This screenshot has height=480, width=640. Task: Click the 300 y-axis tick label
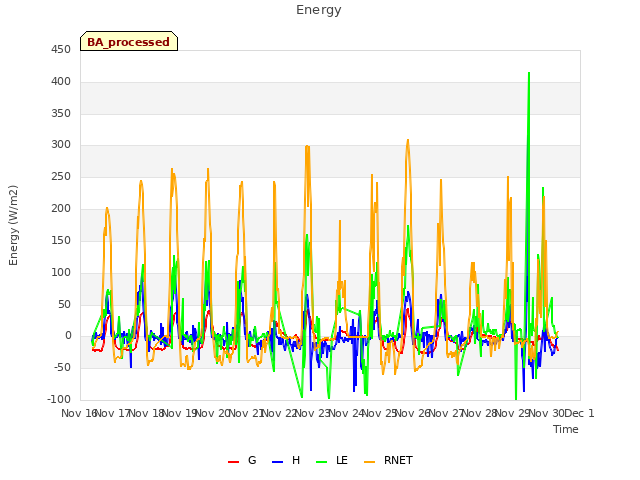click(61, 145)
